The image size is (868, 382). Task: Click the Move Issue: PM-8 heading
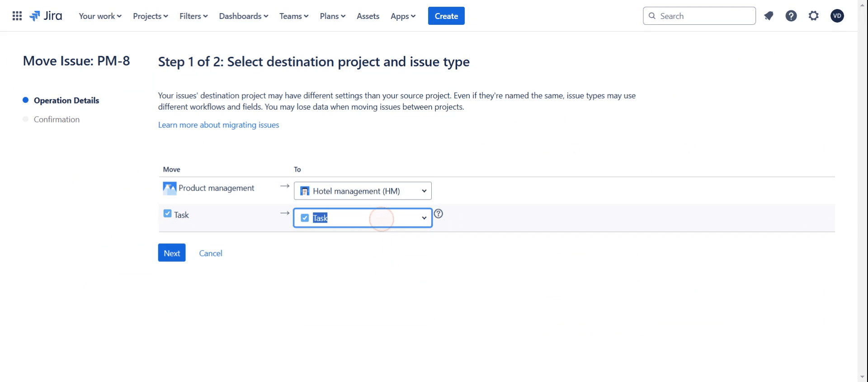[x=76, y=61]
